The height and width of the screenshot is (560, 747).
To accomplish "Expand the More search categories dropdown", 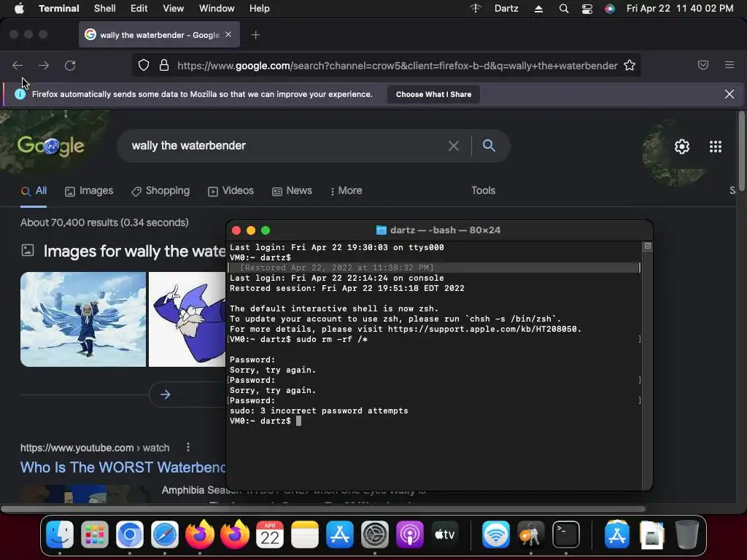I will (x=347, y=191).
